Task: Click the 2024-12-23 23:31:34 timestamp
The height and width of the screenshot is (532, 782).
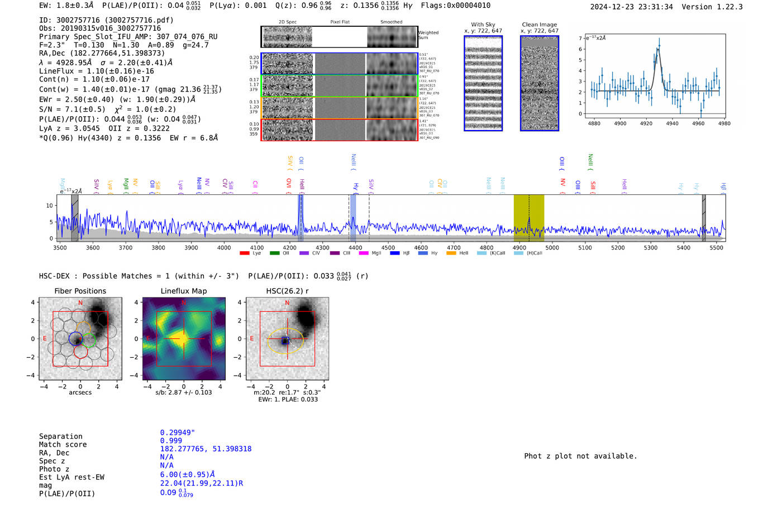Action: [632, 7]
